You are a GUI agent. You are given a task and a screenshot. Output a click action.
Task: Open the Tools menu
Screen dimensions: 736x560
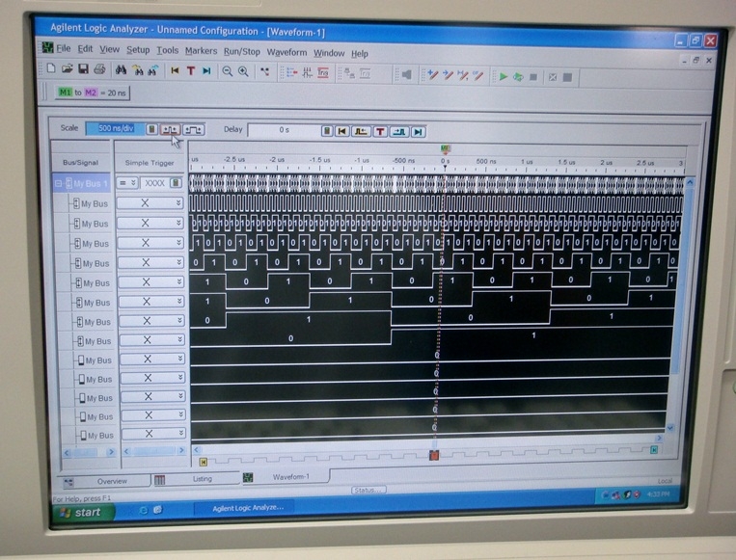[167, 50]
